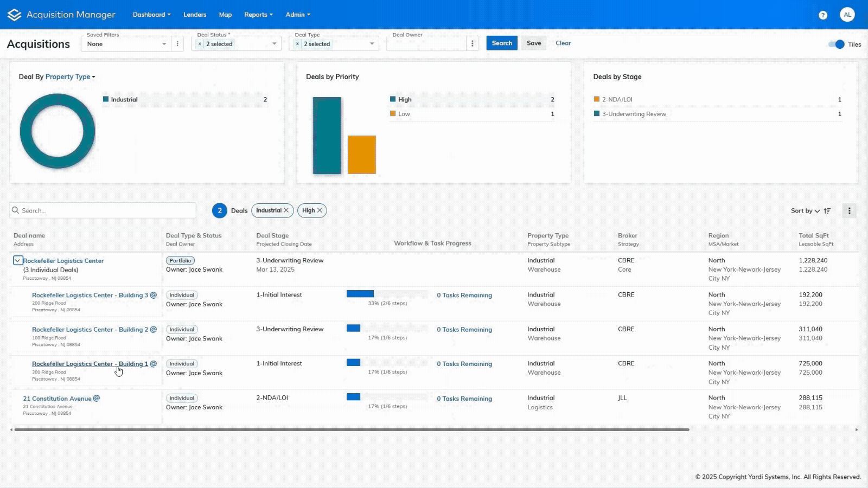Open Rockefeller Logistics Center - Building 1
The height and width of the screenshot is (488, 868).
(x=90, y=364)
